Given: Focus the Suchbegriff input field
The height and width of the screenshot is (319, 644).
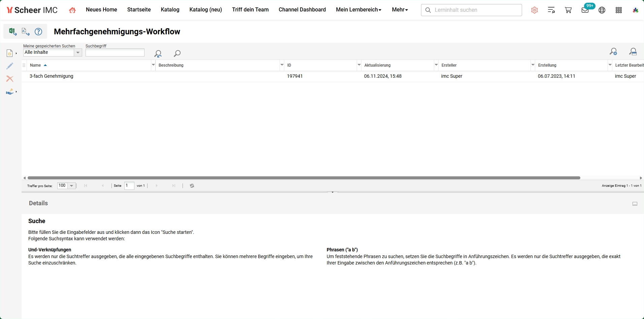Looking at the screenshot, I should 115,52.
